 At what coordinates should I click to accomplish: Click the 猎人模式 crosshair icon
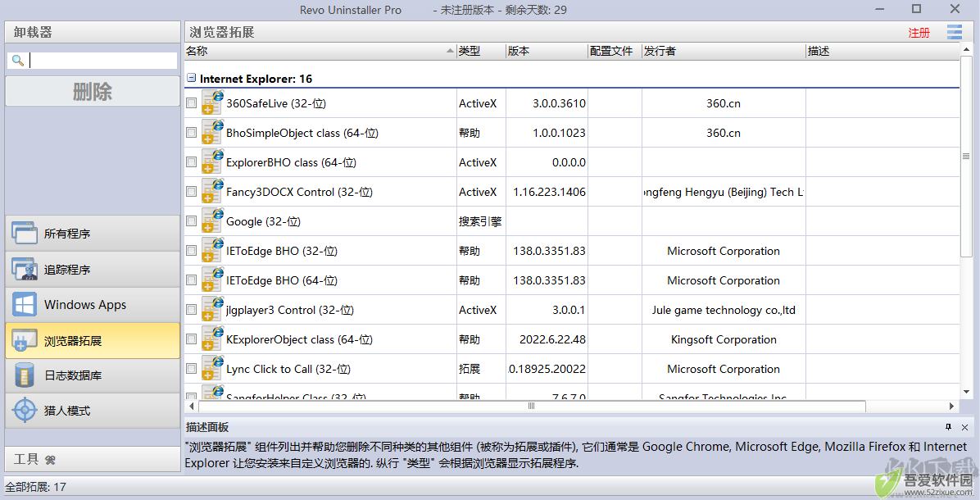tap(25, 411)
